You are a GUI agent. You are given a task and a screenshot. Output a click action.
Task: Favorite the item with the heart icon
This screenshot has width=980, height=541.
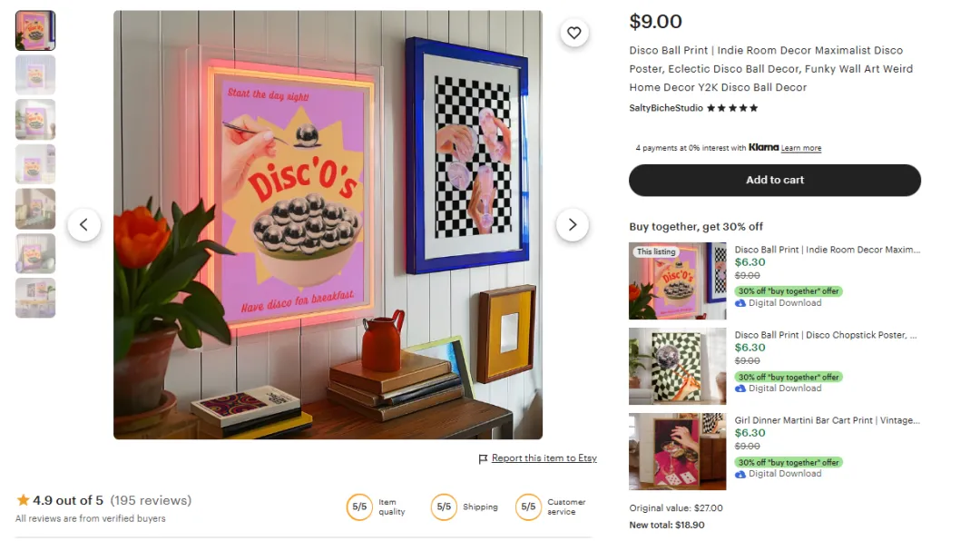[x=573, y=33]
